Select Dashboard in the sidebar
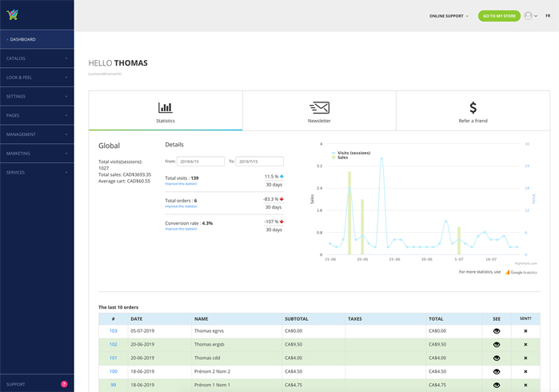 [37, 39]
